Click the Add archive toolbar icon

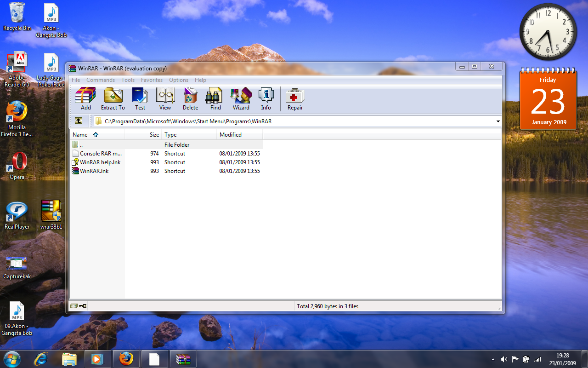(x=85, y=99)
